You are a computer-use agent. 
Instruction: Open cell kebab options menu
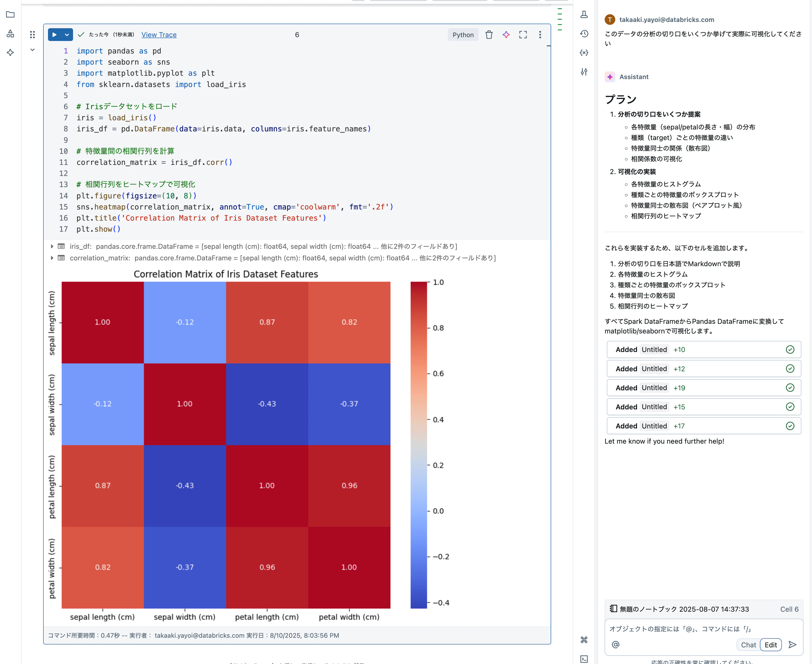pyautogui.click(x=540, y=35)
